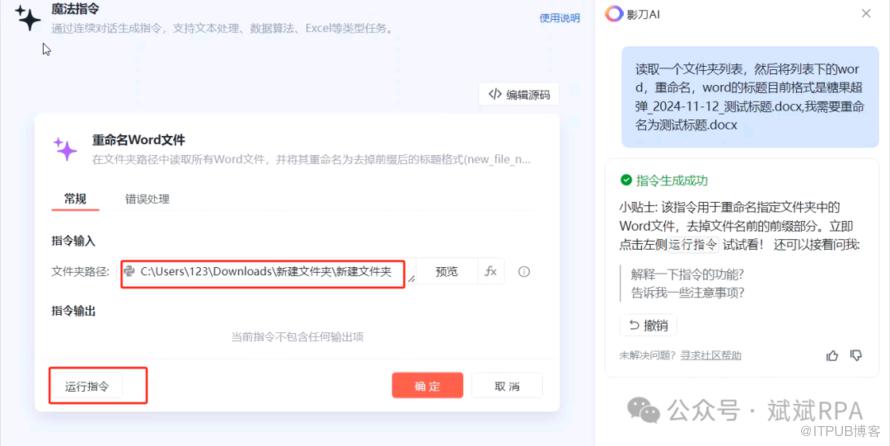Viewport: 890px width, 446px height.
Task: Cancel with the 取消 button
Action: point(507,386)
